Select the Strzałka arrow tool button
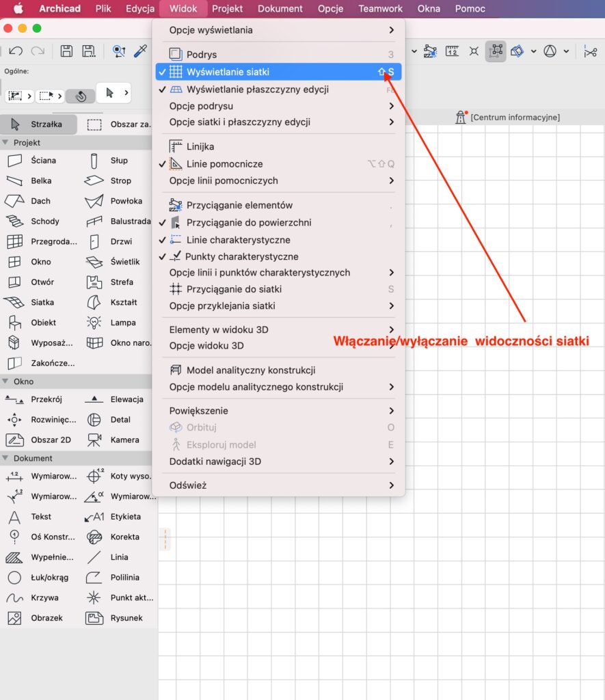Screen dimensions: 605x700 [38, 124]
